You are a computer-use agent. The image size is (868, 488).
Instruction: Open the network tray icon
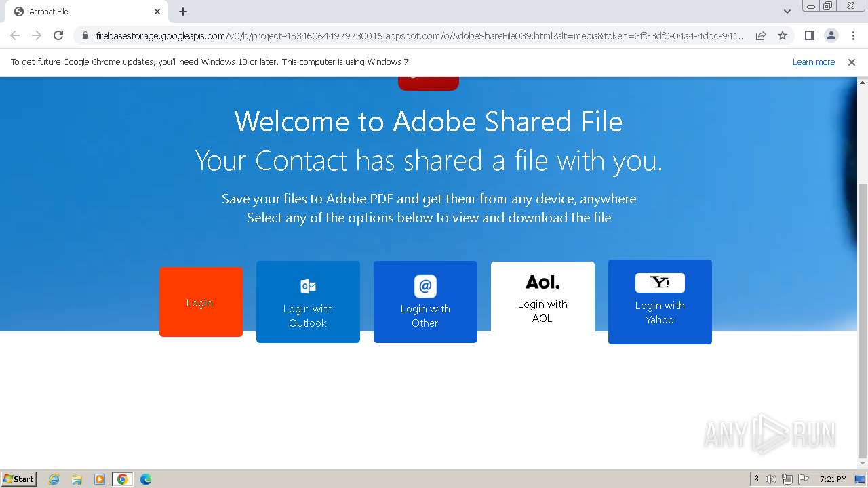[x=787, y=479]
